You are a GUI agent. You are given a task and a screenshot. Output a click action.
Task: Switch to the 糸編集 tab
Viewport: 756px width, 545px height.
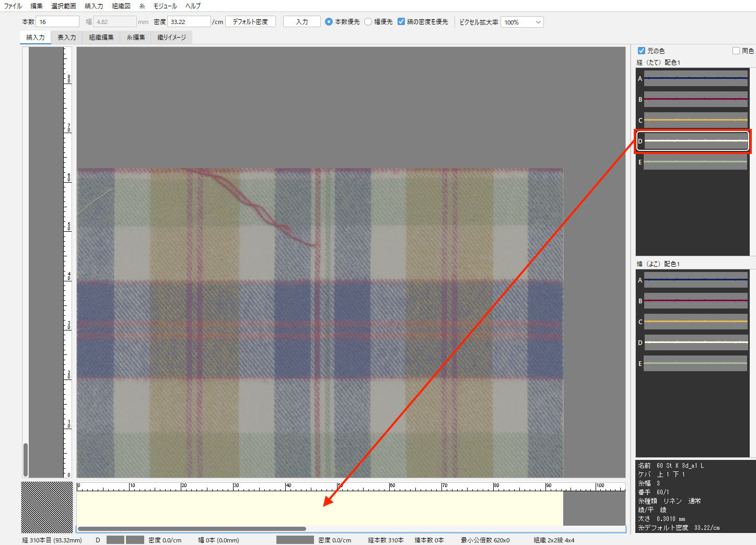pyautogui.click(x=135, y=38)
